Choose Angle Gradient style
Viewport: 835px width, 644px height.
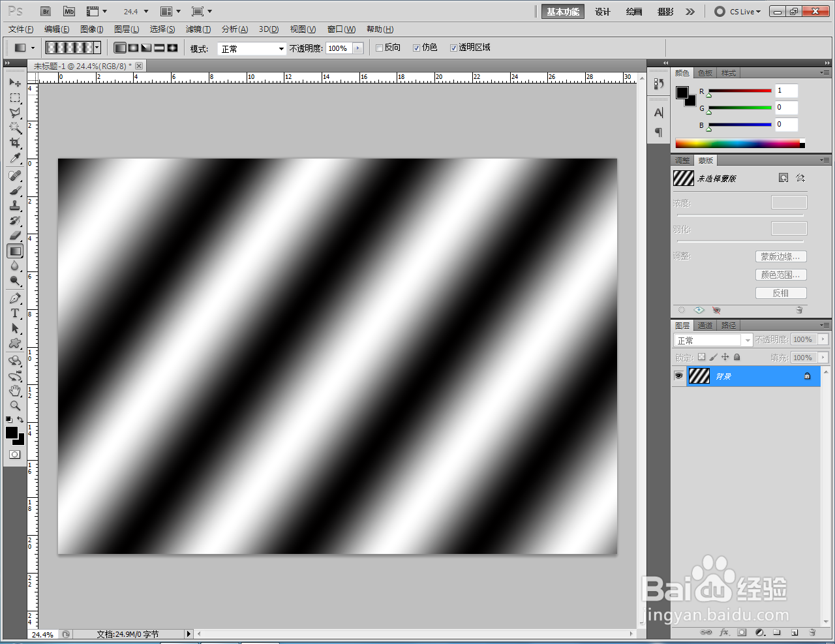tap(146, 48)
